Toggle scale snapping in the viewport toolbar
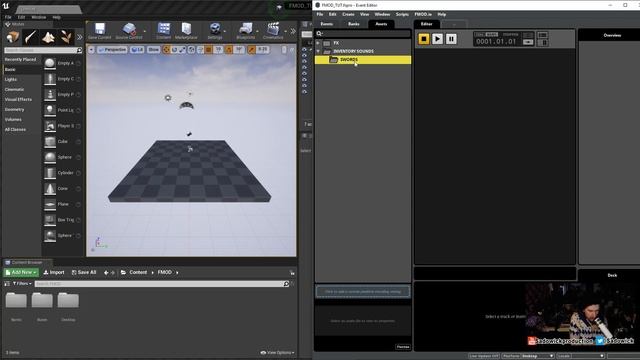This screenshot has width=640, height=360. pos(251,50)
